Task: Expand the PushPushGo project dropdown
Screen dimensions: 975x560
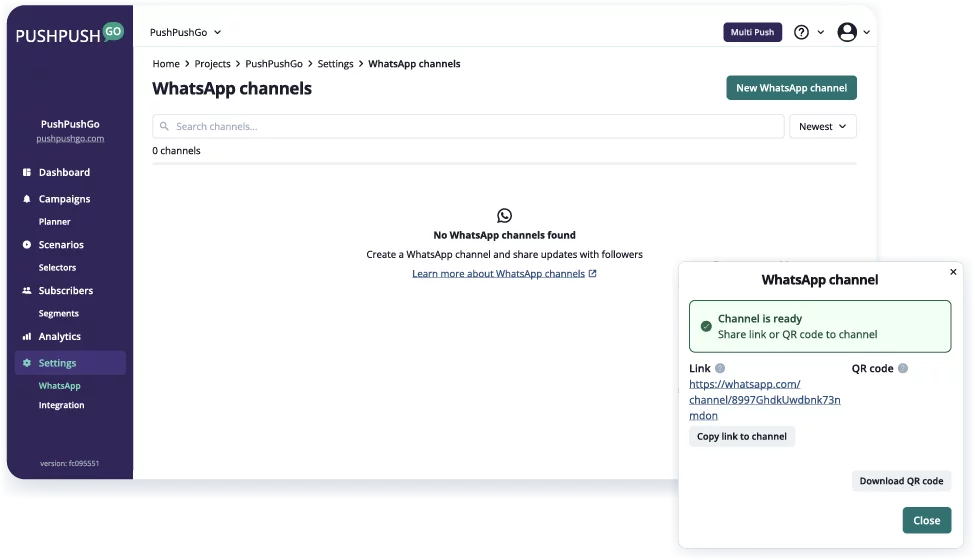Action: click(x=185, y=32)
